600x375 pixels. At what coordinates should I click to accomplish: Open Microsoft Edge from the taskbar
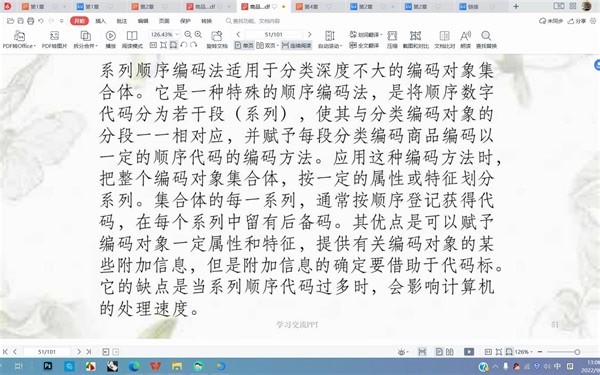[134, 366]
